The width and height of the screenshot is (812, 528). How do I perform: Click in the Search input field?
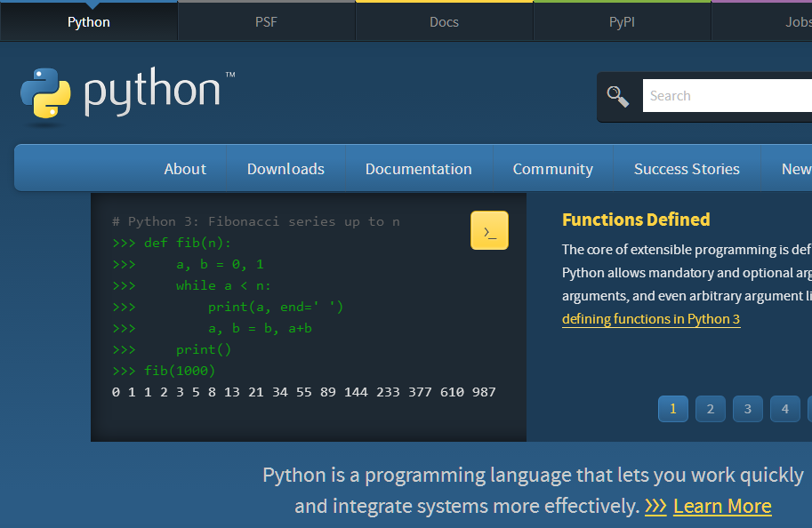725,96
